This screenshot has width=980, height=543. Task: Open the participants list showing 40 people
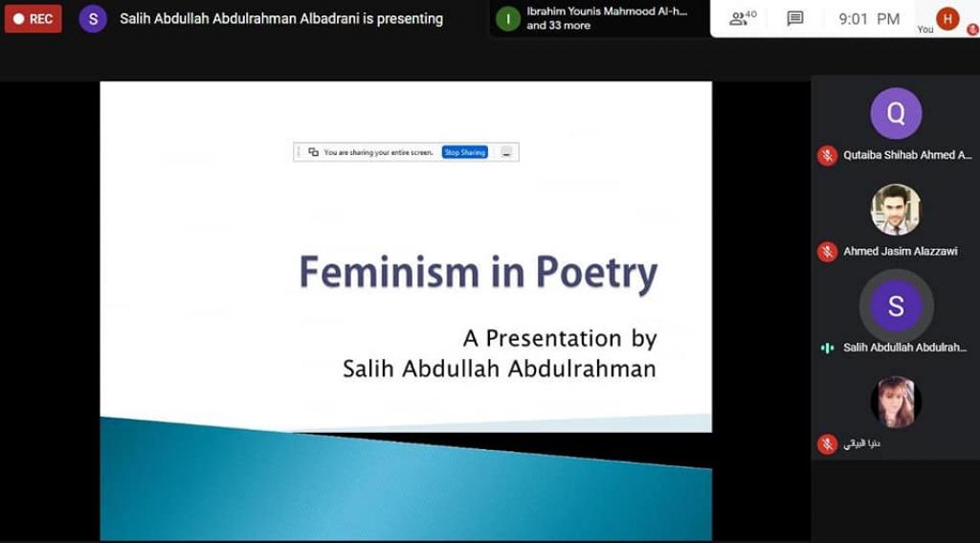point(743,18)
